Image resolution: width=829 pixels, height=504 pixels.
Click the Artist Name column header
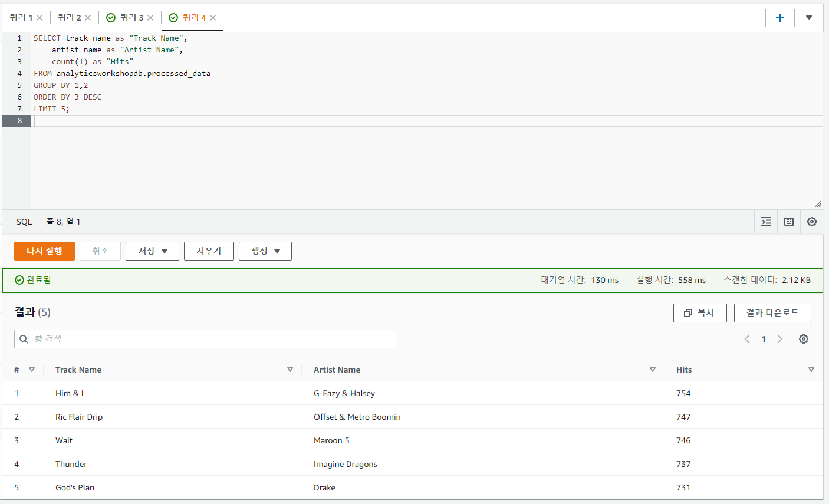point(337,370)
